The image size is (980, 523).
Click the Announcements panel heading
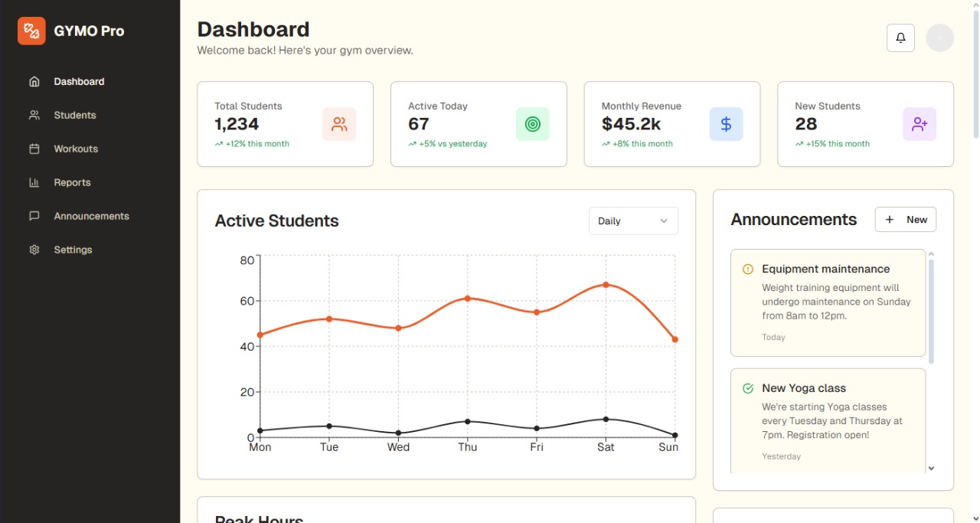click(x=794, y=220)
